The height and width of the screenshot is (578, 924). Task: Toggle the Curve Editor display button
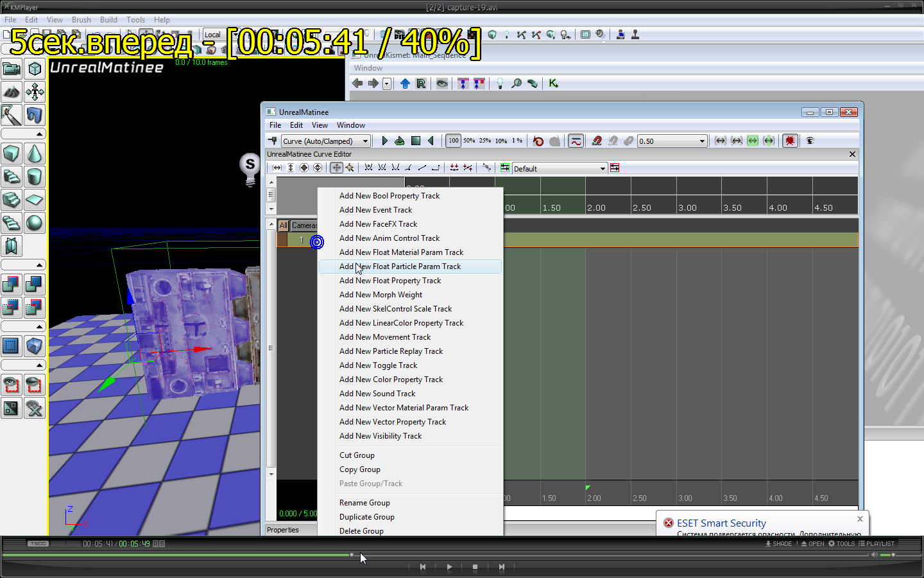(x=576, y=141)
